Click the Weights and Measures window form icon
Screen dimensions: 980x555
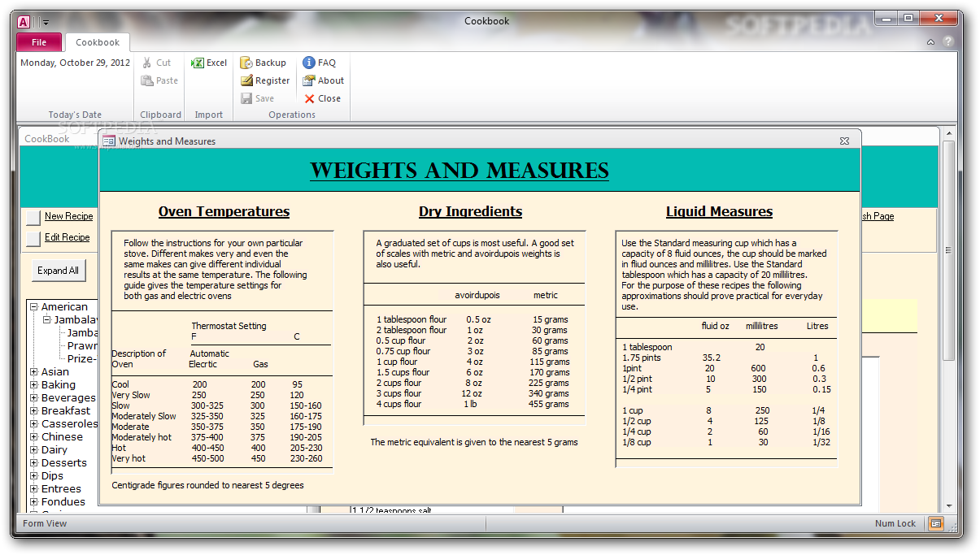pos(109,141)
